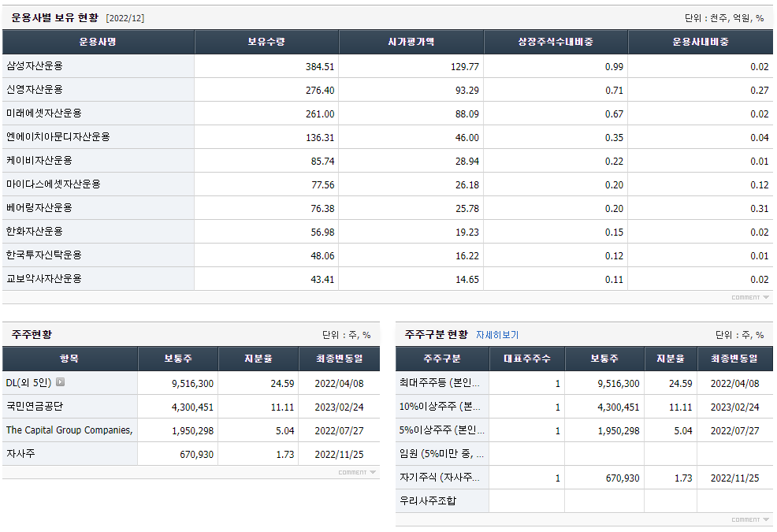The height and width of the screenshot is (532, 777).
Task: Click the 운용사내비중 column header
Action: [x=701, y=42]
